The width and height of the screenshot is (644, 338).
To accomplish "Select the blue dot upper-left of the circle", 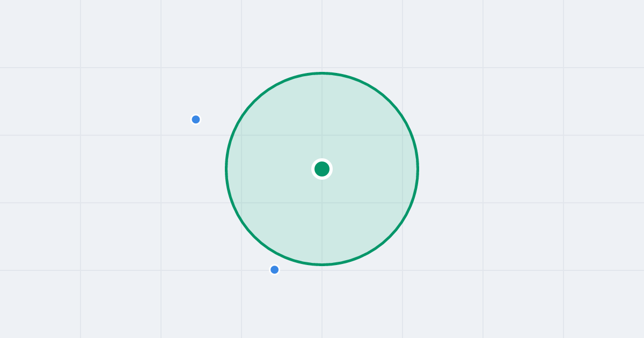I will click(196, 119).
